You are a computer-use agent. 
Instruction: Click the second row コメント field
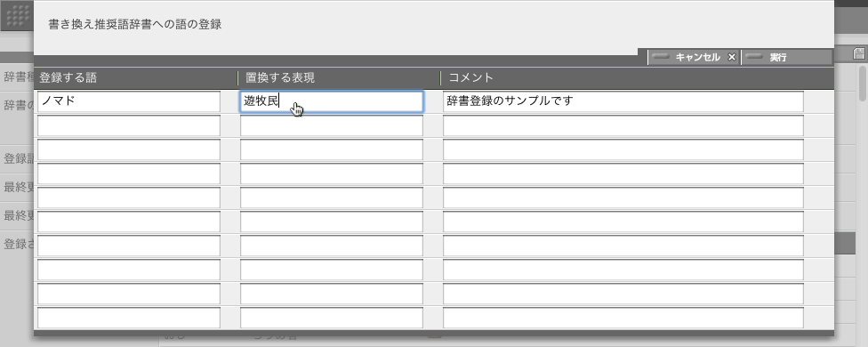[x=623, y=125]
